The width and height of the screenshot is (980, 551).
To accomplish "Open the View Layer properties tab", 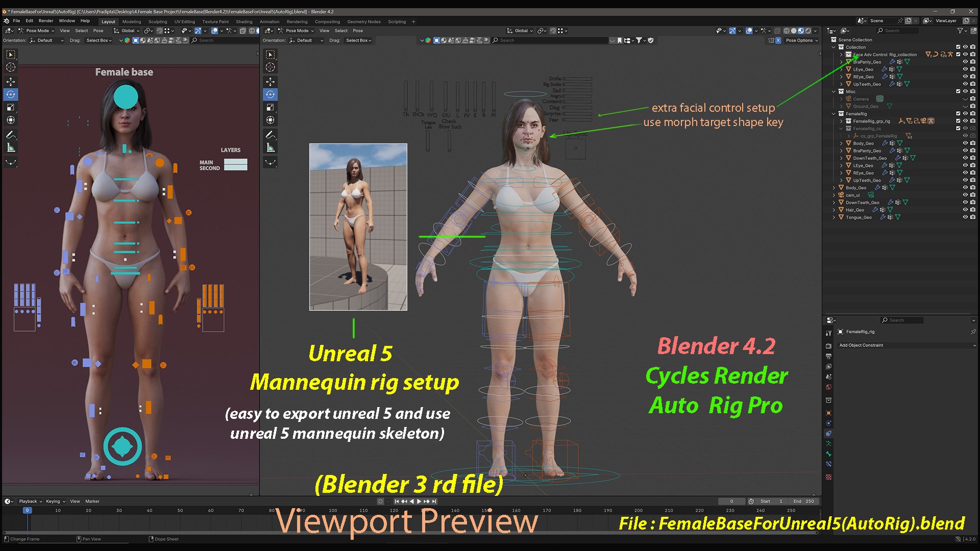I will (828, 366).
